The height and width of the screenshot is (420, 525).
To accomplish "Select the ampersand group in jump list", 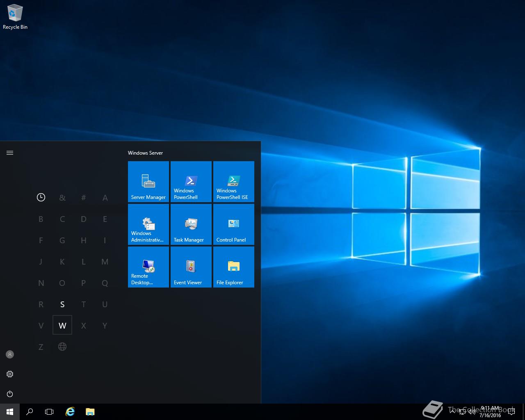I will [62, 197].
